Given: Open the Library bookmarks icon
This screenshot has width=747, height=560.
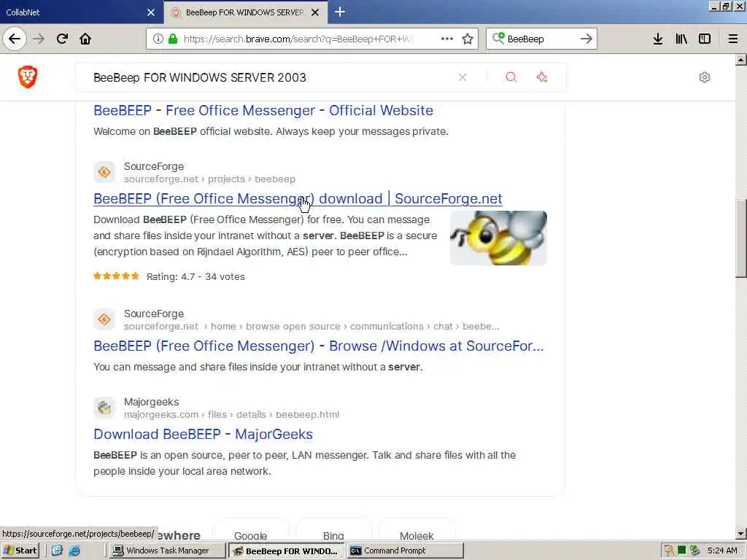Looking at the screenshot, I should tap(681, 39).
